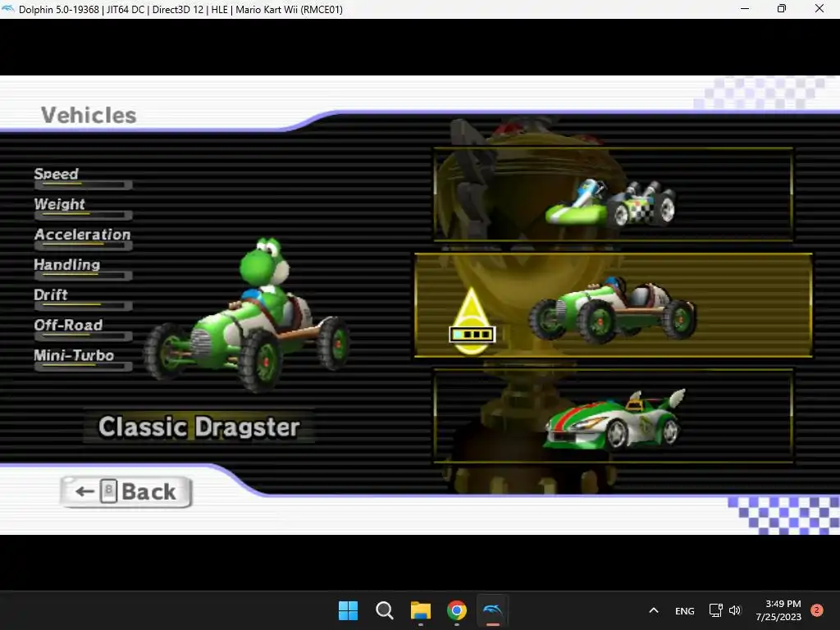Viewport: 840px width, 630px height.
Task: Open the clock showing 3:49 PM
Action: click(778, 610)
